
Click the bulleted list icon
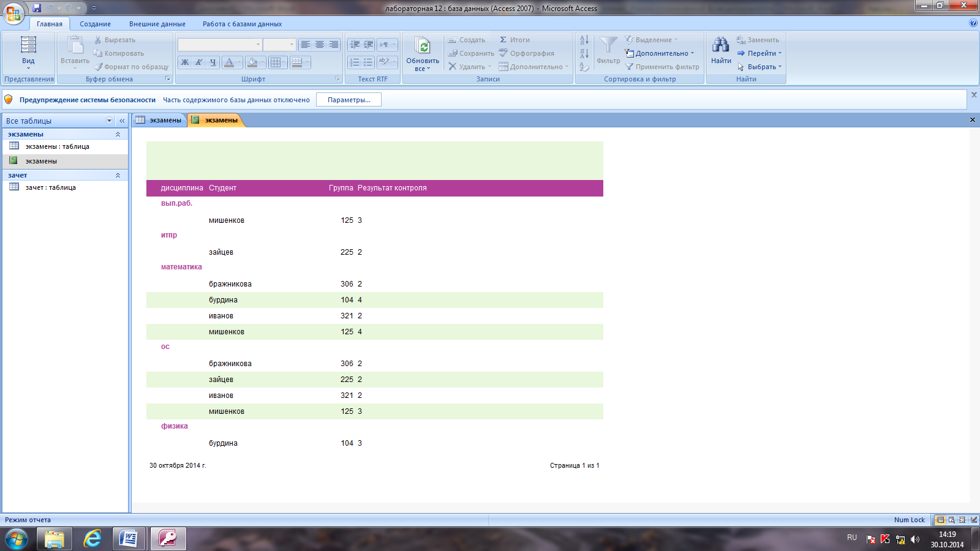coord(368,62)
